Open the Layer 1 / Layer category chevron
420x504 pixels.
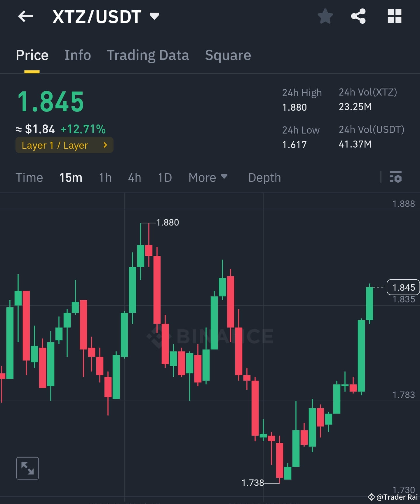pos(105,145)
